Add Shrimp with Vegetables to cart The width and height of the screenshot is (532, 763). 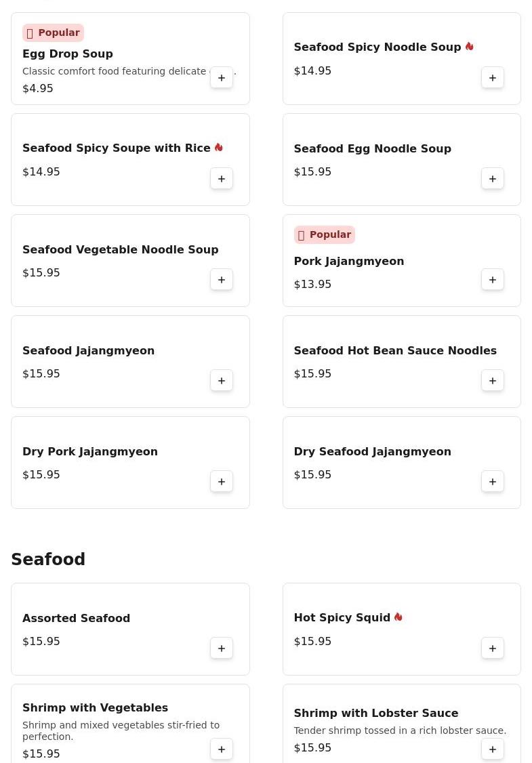coord(222,749)
